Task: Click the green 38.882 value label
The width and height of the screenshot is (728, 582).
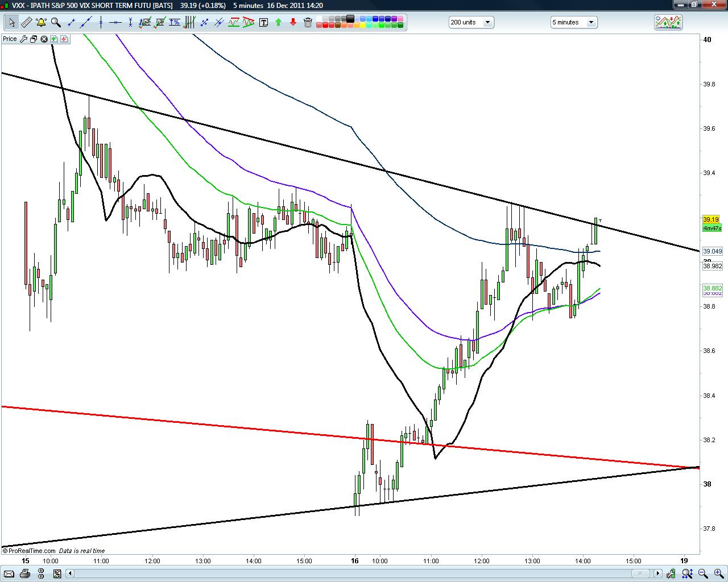Action: click(713, 288)
